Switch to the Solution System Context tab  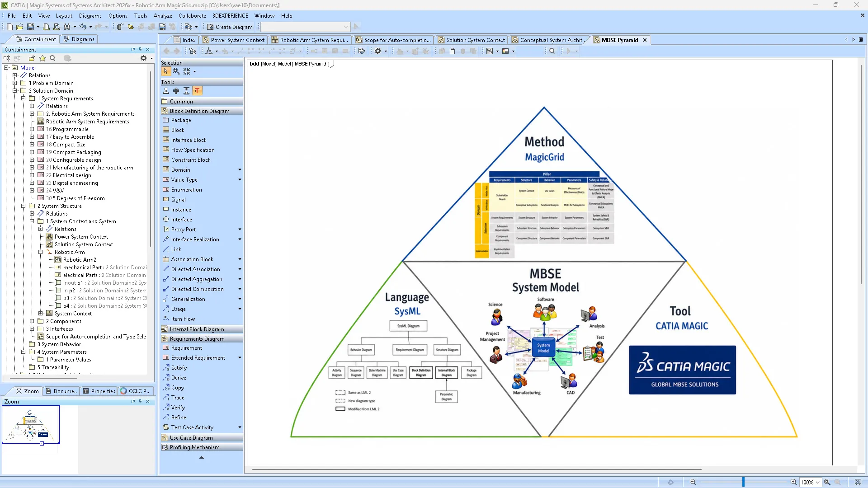click(471, 40)
